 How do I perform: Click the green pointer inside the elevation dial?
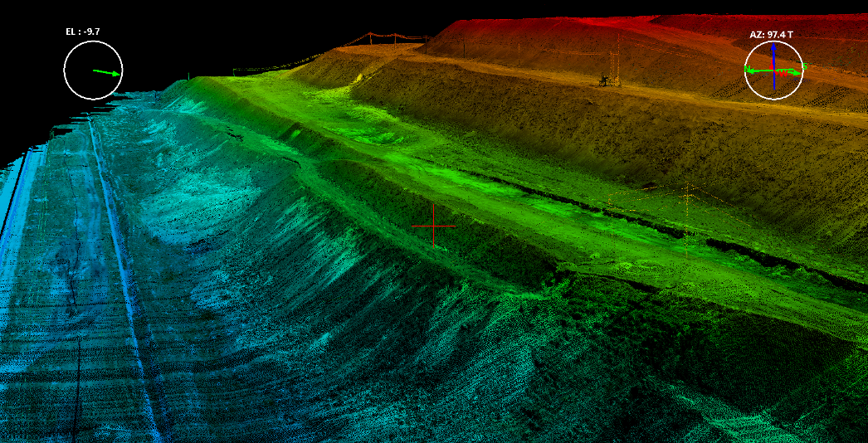pos(105,73)
